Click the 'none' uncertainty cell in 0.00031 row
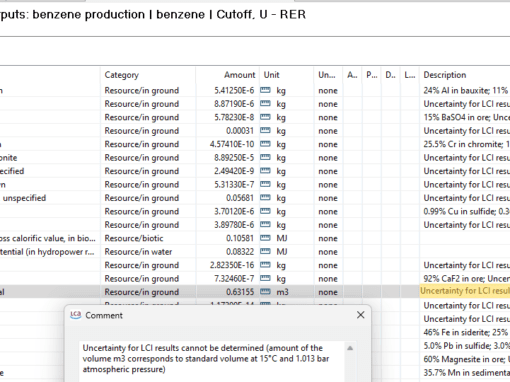Viewport: 510px width, 382px height. [328, 131]
